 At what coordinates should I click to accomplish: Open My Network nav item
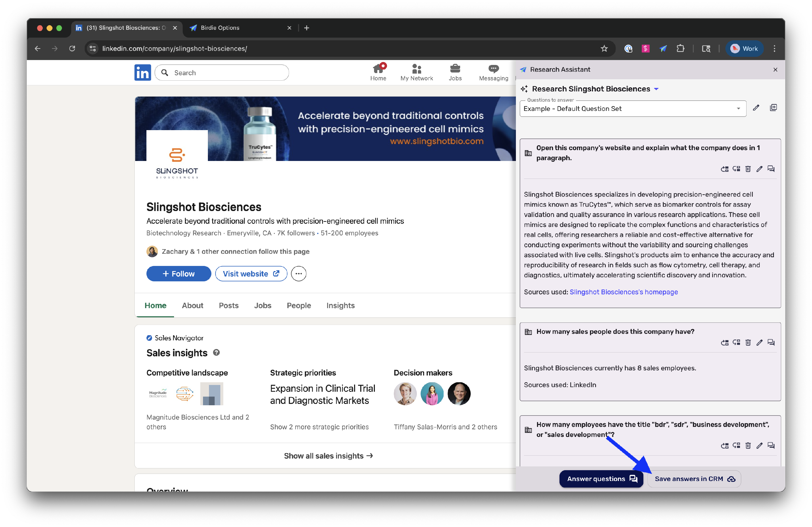click(x=417, y=73)
